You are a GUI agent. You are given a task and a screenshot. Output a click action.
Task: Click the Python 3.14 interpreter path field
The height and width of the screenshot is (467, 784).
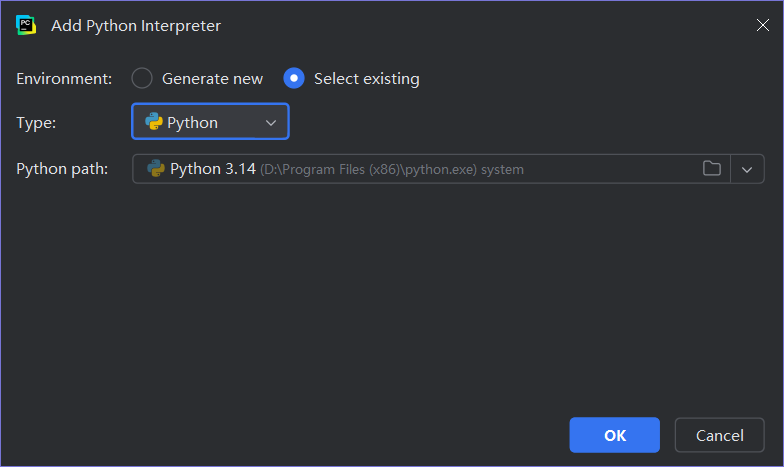[431, 169]
